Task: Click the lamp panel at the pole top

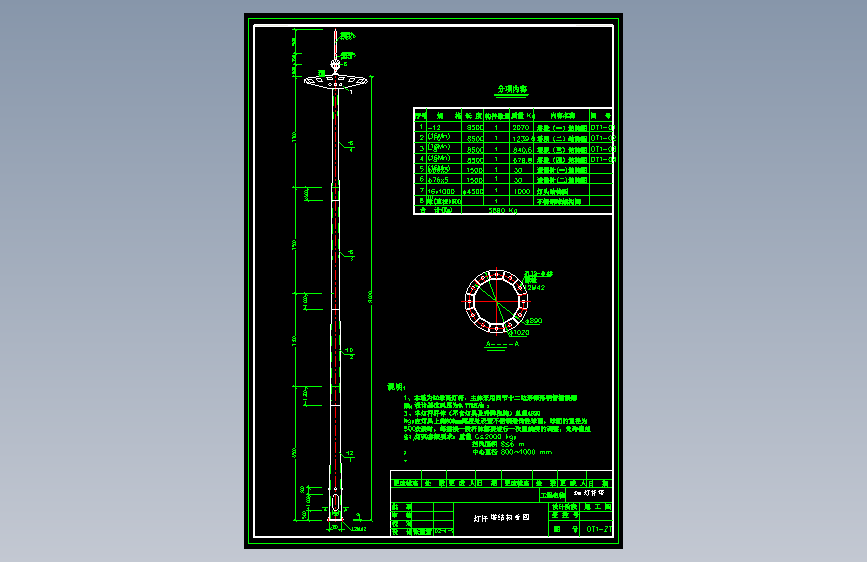Action: tap(336, 81)
